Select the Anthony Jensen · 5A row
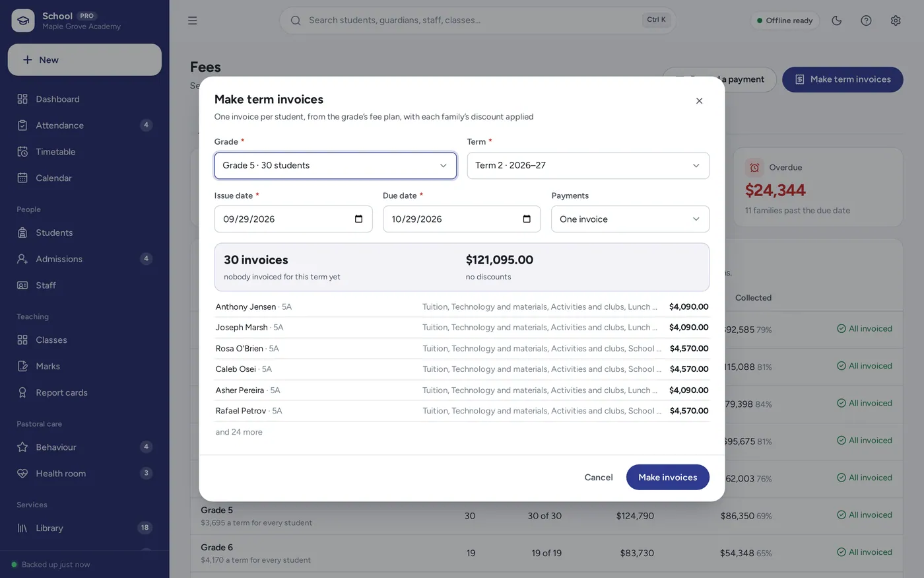 pyautogui.click(x=462, y=307)
